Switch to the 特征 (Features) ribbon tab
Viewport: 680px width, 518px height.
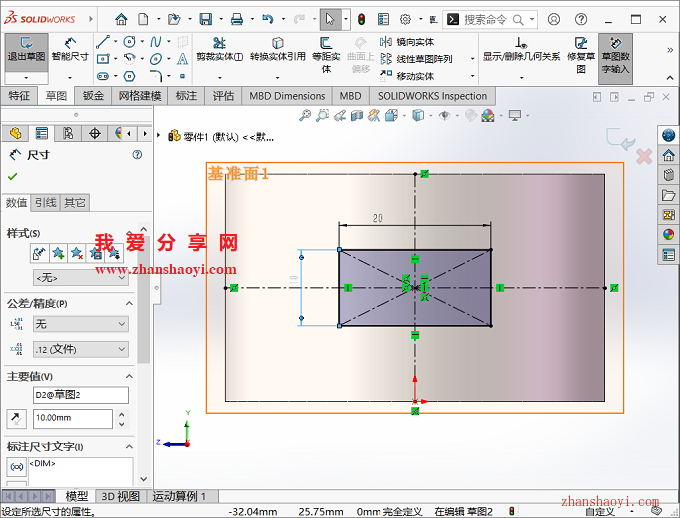(20, 96)
